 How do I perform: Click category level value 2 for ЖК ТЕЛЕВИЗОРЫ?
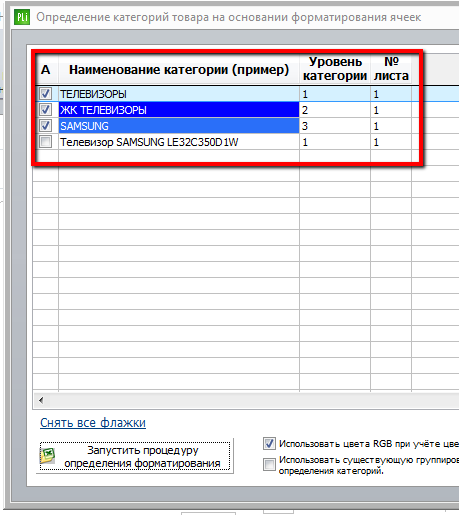(335, 110)
